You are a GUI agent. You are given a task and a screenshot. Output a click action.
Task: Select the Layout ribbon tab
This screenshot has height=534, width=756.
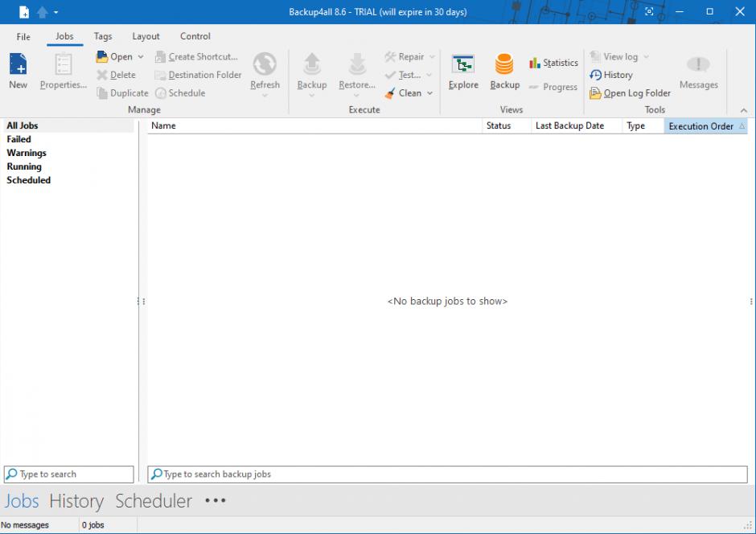tap(146, 37)
